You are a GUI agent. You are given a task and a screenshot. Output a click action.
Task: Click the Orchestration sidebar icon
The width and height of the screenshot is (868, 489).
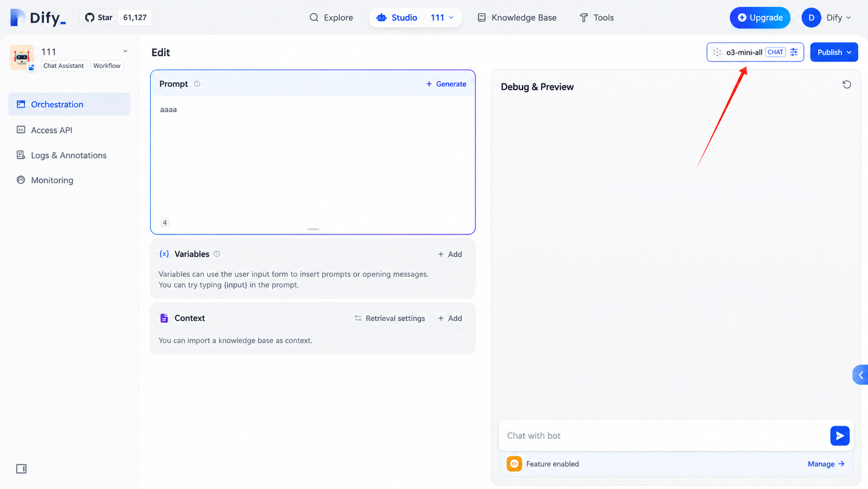click(x=21, y=104)
